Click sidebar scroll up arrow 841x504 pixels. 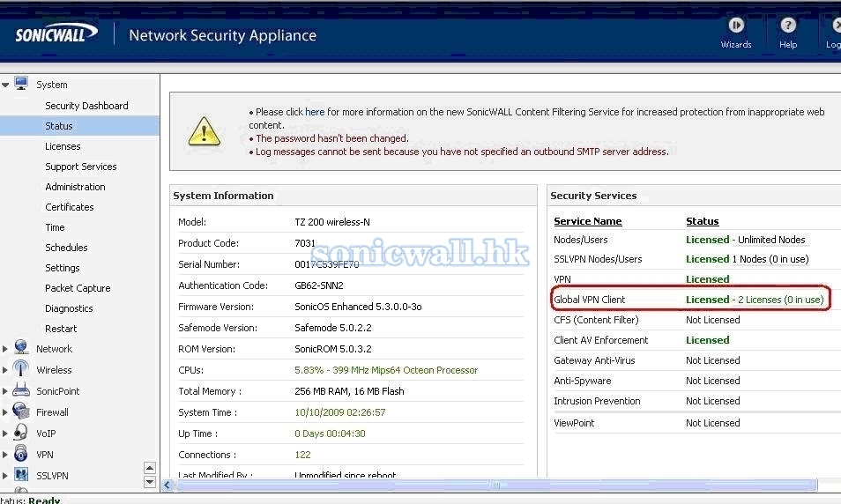[150, 468]
